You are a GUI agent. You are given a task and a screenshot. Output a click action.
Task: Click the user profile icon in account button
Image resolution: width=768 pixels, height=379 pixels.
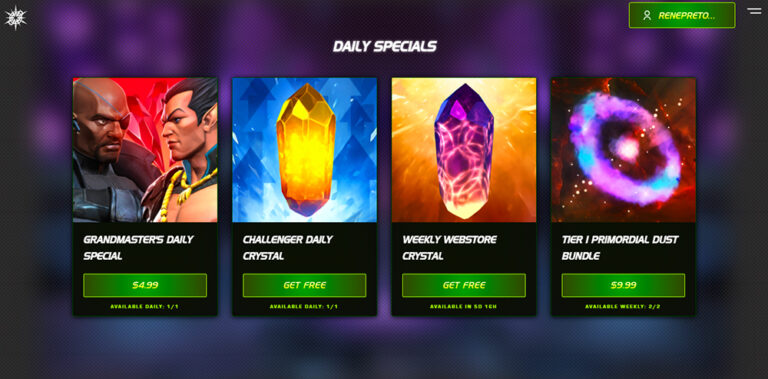(647, 16)
